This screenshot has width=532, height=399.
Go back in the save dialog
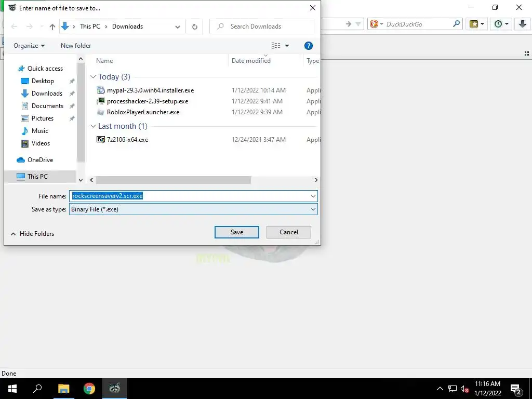point(14,26)
